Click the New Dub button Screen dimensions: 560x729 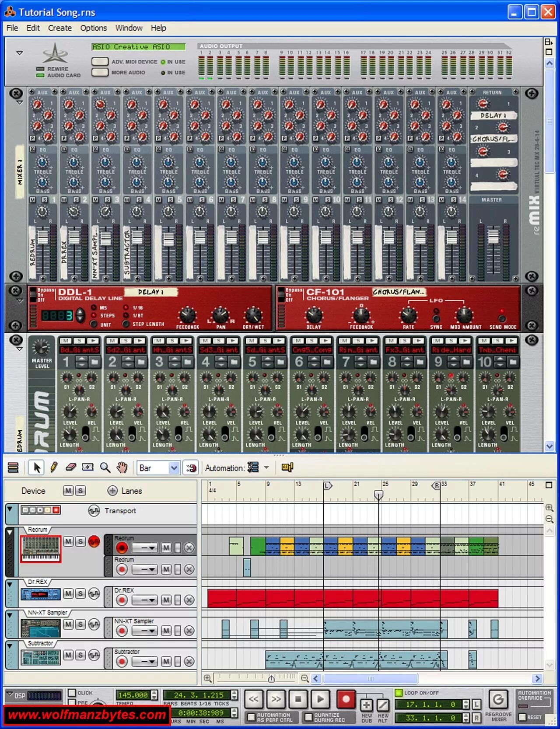tap(367, 705)
